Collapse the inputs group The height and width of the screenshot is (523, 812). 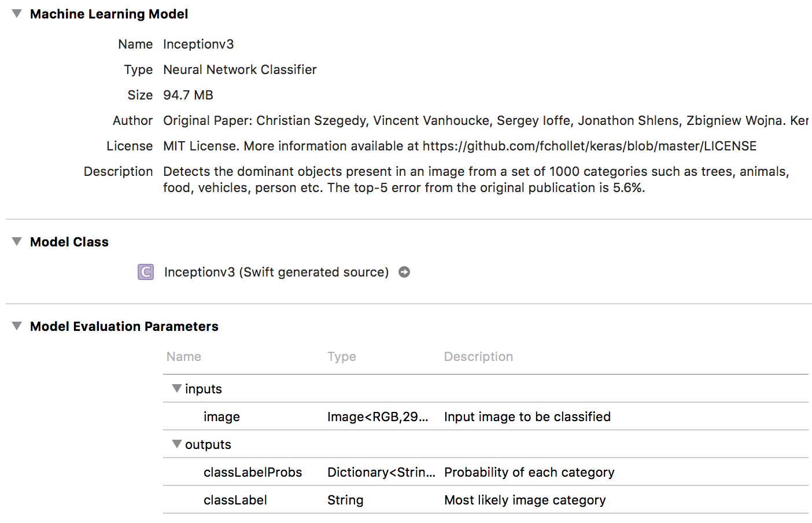pos(177,389)
